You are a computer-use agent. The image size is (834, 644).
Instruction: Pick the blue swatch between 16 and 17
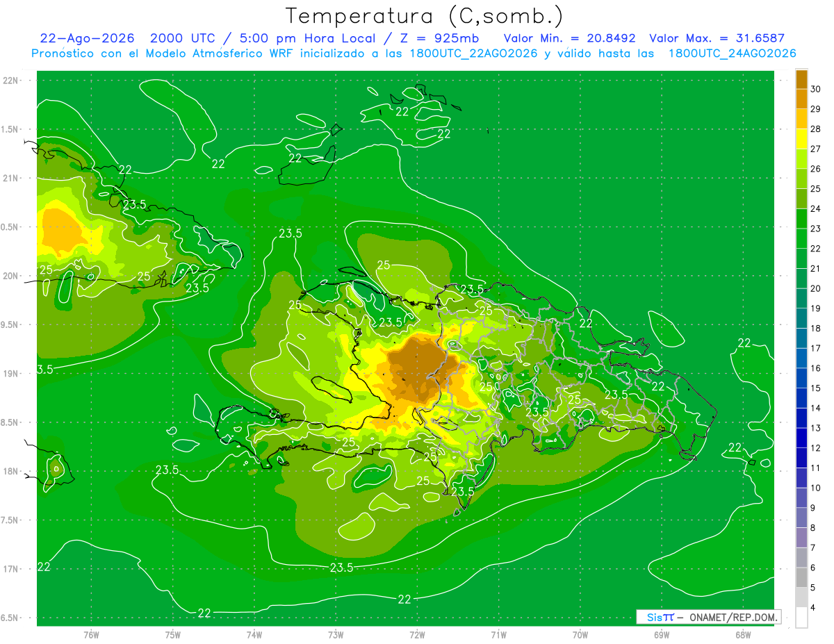point(801,358)
